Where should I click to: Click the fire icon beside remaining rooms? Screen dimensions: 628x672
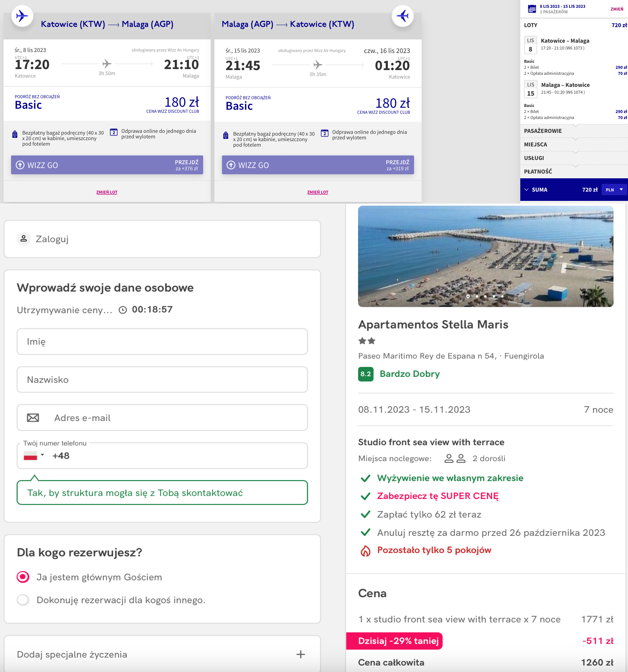click(x=365, y=551)
